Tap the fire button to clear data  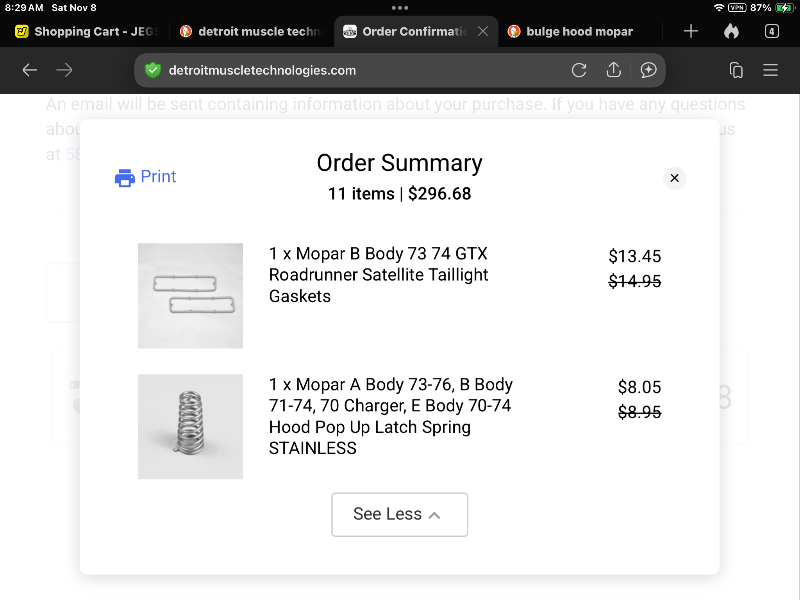[x=731, y=31]
